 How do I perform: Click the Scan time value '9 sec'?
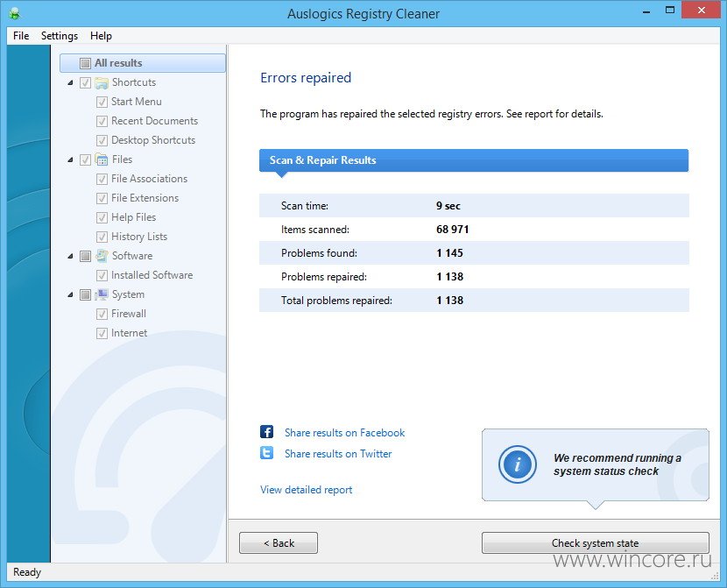[448, 206]
